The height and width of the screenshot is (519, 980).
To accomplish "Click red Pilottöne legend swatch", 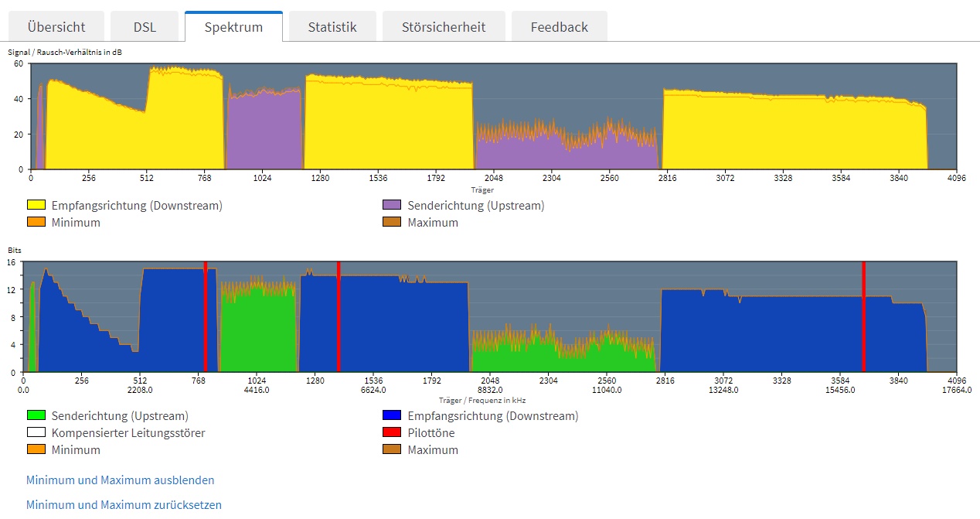I will pyautogui.click(x=392, y=433).
